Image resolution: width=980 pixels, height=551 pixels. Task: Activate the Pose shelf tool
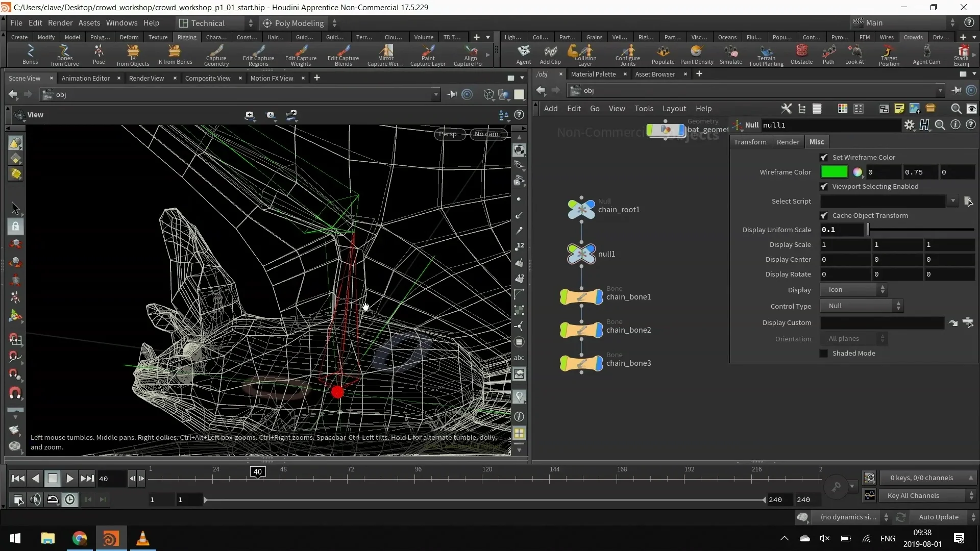coord(98,55)
